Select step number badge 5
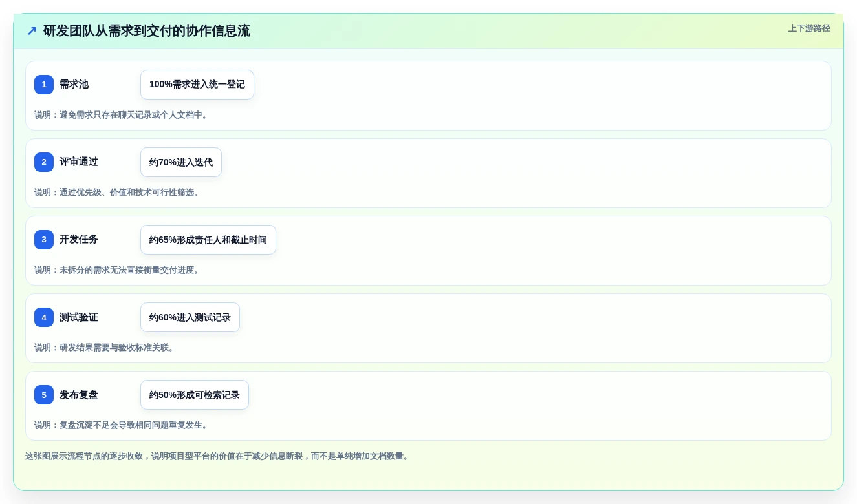This screenshot has height=504, width=857. [x=44, y=395]
